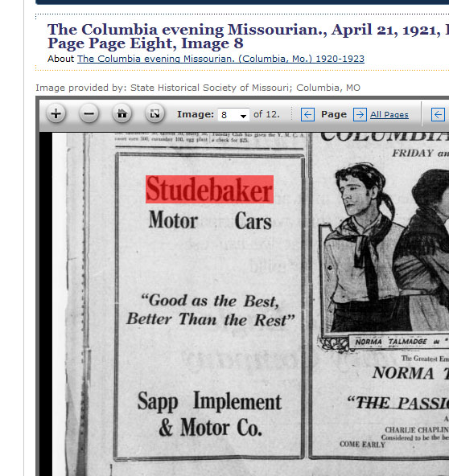Viewport: 449px width, 476px height.
Task: Click "Image provided by" attribution text
Action: pos(198,88)
